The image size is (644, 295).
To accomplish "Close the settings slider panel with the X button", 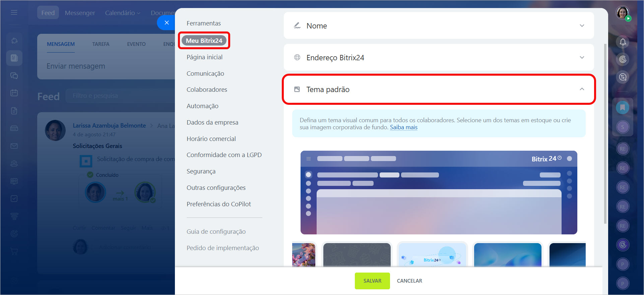I will click(x=167, y=23).
